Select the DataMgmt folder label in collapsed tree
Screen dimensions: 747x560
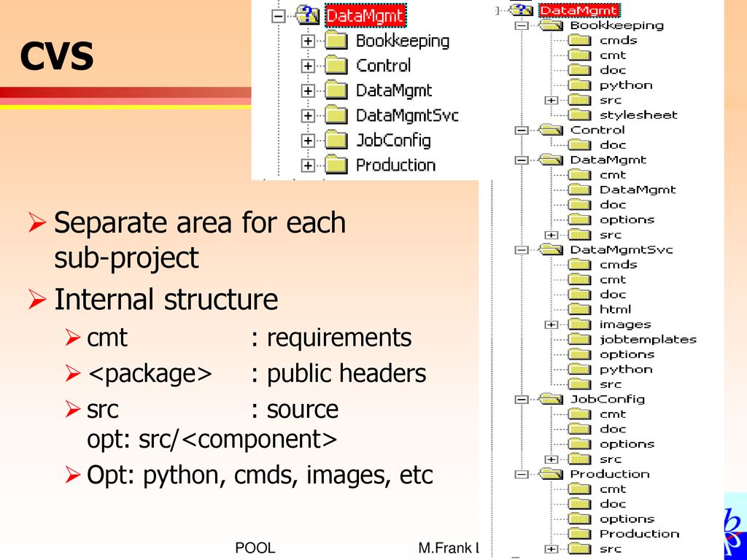click(394, 90)
